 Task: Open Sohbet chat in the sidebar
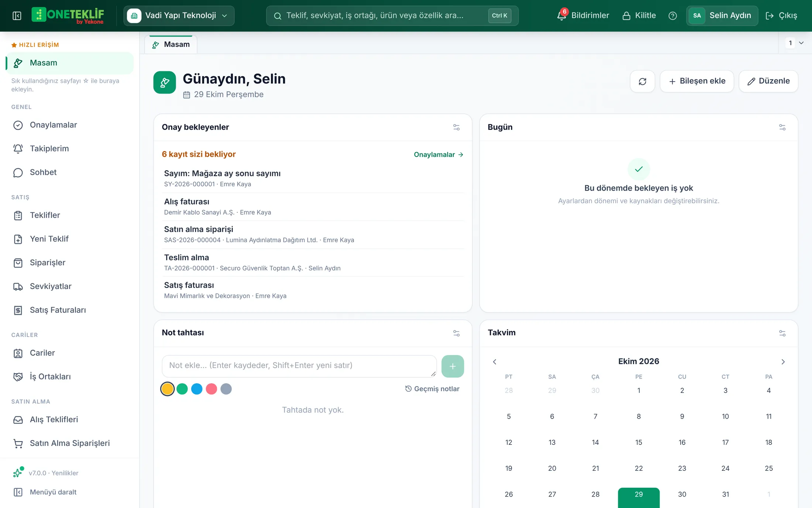coord(69,172)
